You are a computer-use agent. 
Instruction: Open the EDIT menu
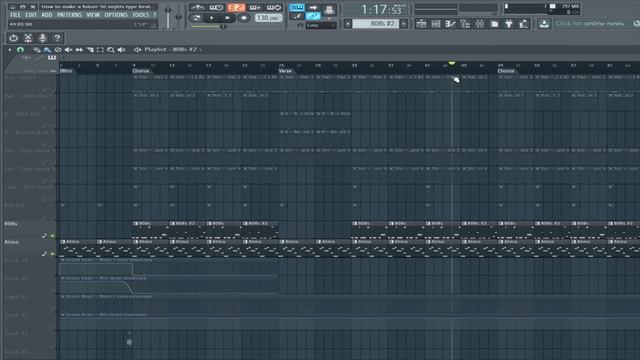click(31, 15)
